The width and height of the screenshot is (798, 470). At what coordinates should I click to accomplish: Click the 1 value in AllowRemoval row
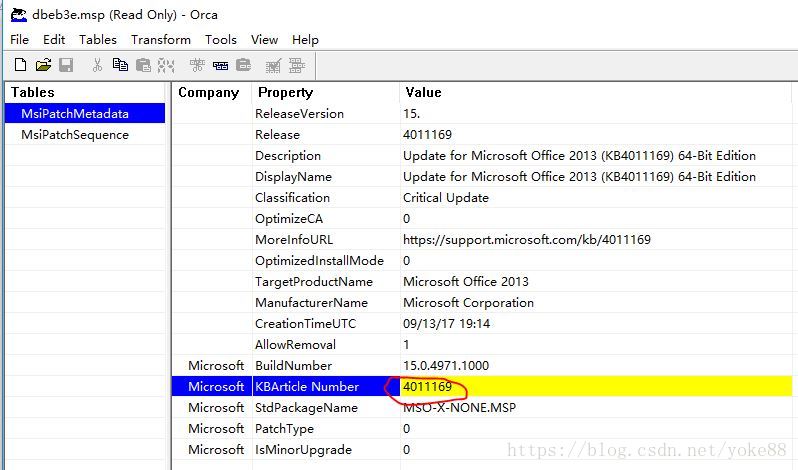click(406, 344)
